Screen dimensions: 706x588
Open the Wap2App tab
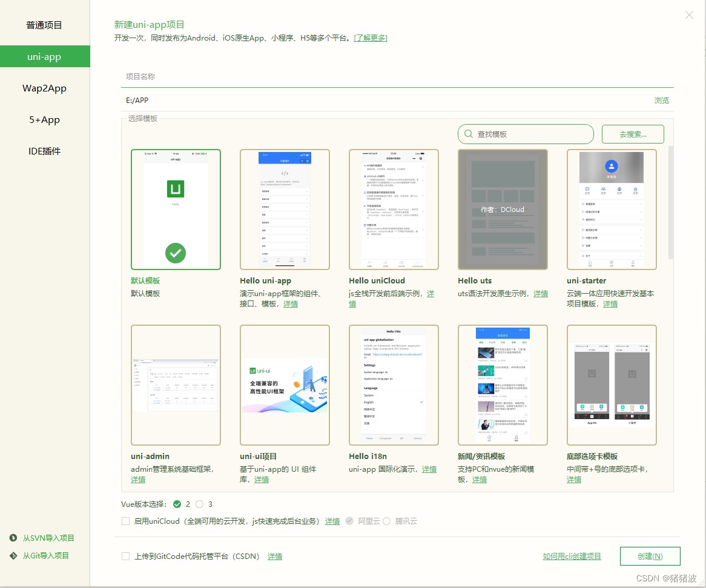[44, 88]
